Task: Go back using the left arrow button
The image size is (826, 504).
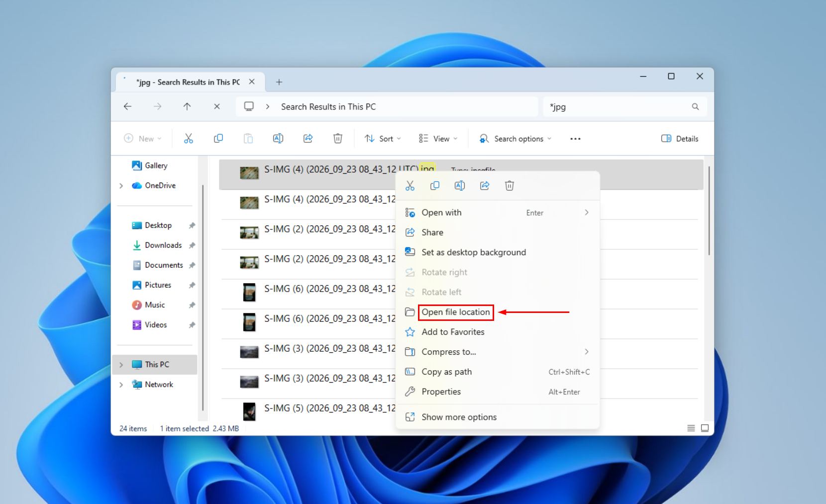Action: coord(128,106)
